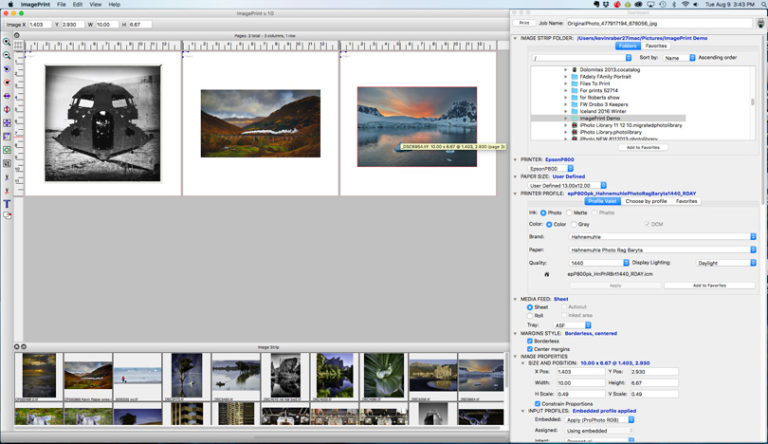Click the X Pos field in Image Properties
The width and height of the screenshot is (768, 444).
(579, 372)
